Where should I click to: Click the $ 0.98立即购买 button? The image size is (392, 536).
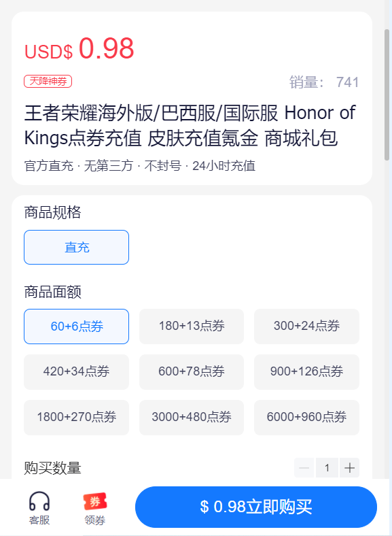click(256, 507)
